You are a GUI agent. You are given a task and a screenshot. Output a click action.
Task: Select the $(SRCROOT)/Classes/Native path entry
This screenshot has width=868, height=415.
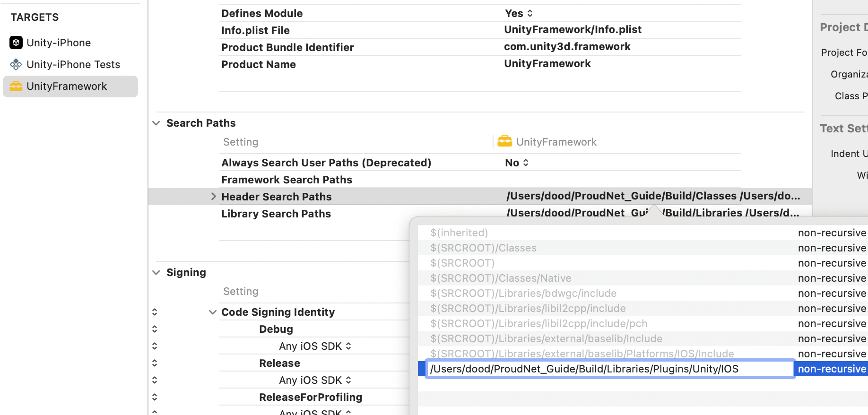tap(501, 278)
